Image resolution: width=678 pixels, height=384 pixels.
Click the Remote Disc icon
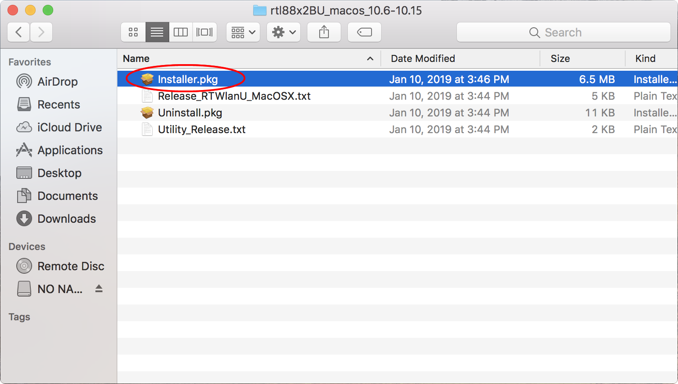tap(24, 266)
